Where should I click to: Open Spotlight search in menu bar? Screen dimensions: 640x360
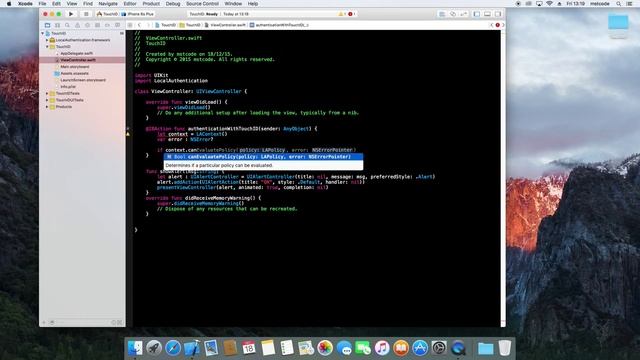tap(619, 4)
